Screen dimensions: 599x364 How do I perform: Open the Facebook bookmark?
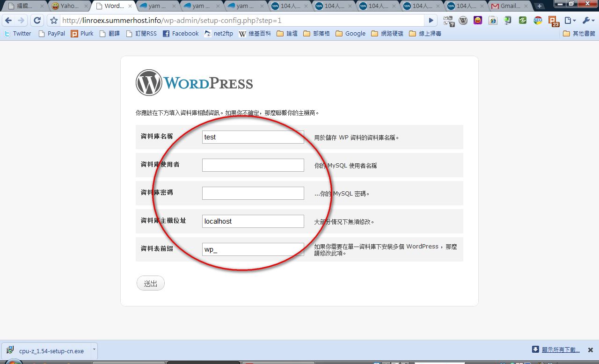[x=181, y=34]
